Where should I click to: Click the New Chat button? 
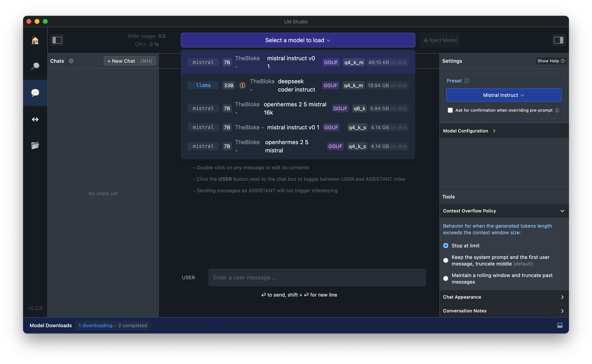click(130, 61)
